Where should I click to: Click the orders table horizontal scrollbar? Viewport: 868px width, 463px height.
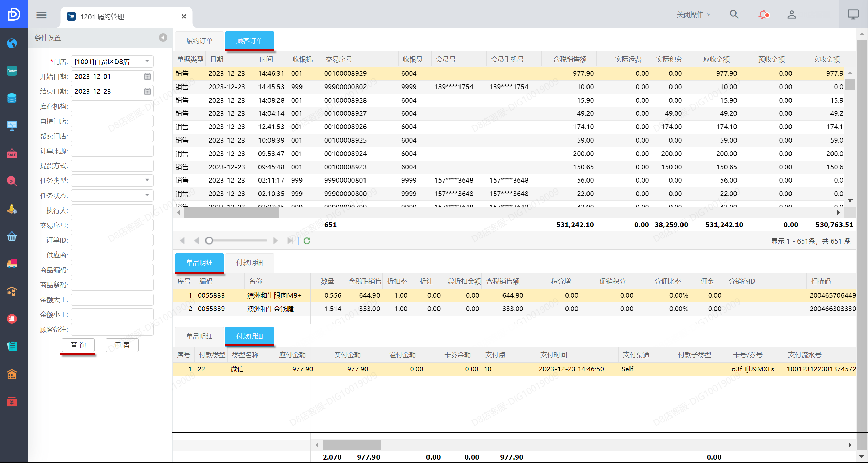232,213
